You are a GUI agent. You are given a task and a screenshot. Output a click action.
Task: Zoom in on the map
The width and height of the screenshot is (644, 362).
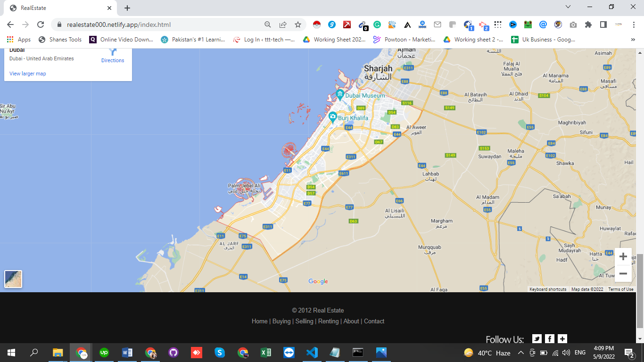tap(623, 256)
